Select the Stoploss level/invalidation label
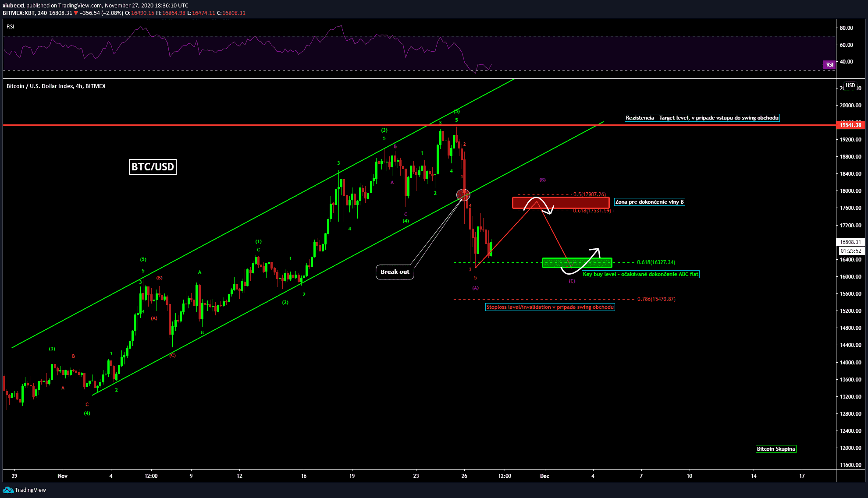This screenshot has height=498, width=868. [550, 307]
